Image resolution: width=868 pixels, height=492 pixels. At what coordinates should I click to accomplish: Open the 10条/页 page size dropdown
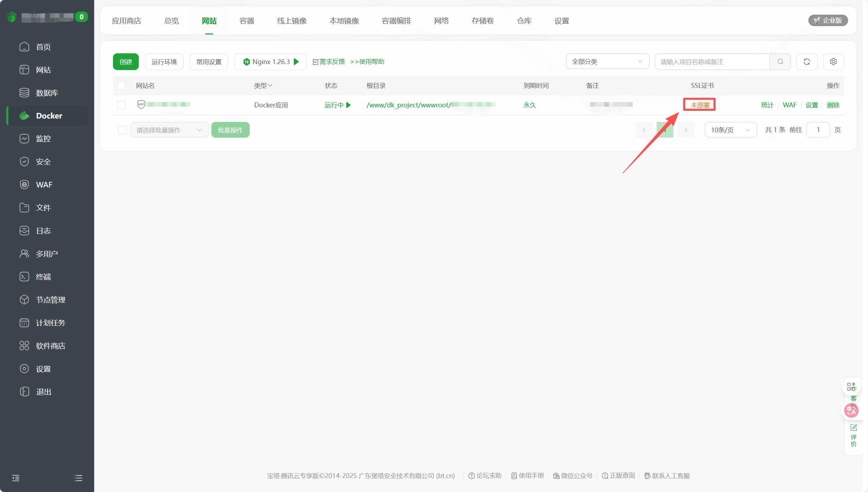click(730, 130)
